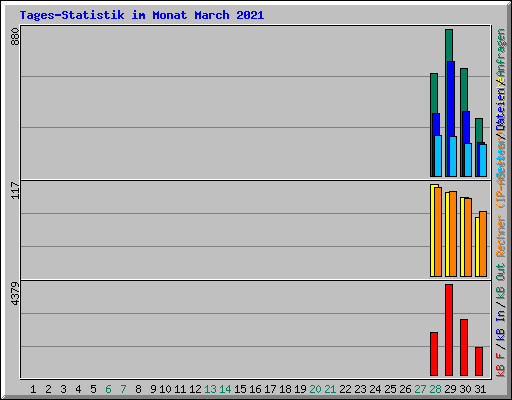The height and width of the screenshot is (400, 512).
Task: Click day 22 on the x-axis
Action: tap(345, 389)
